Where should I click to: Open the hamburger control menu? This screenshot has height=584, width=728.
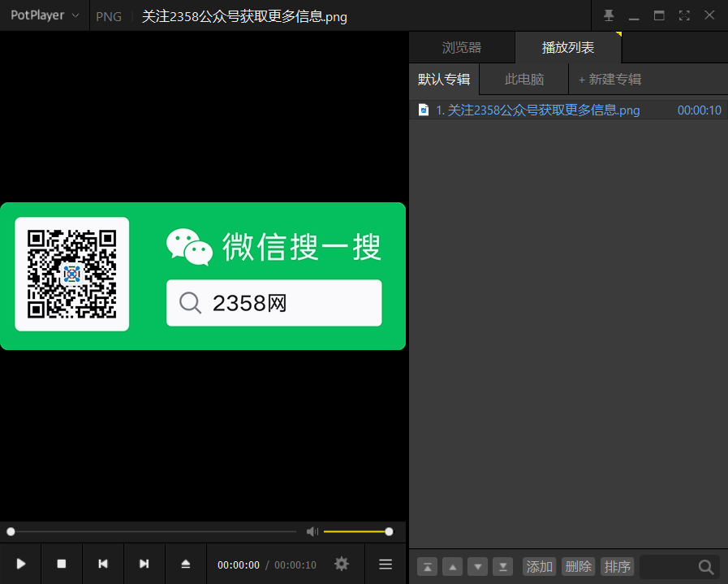coord(385,563)
